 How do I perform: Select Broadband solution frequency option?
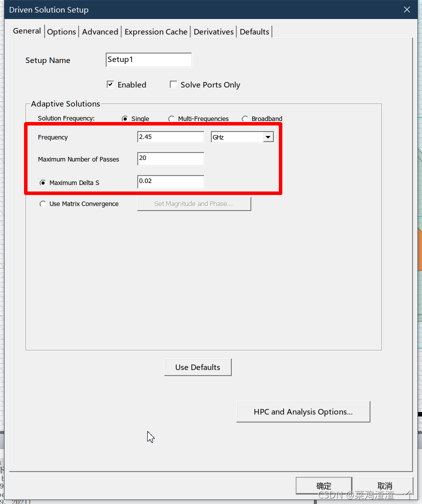[245, 118]
